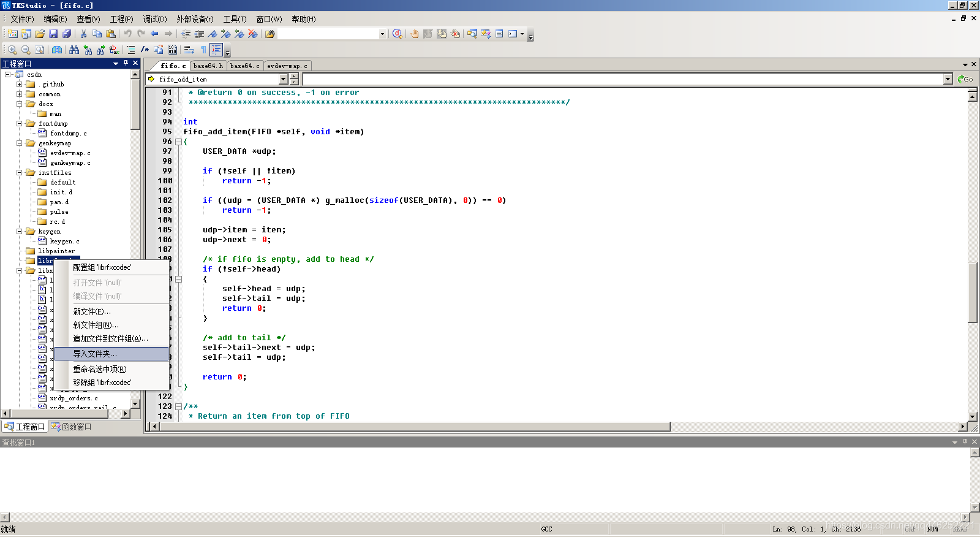Expand the .github folder in tree

click(19, 85)
